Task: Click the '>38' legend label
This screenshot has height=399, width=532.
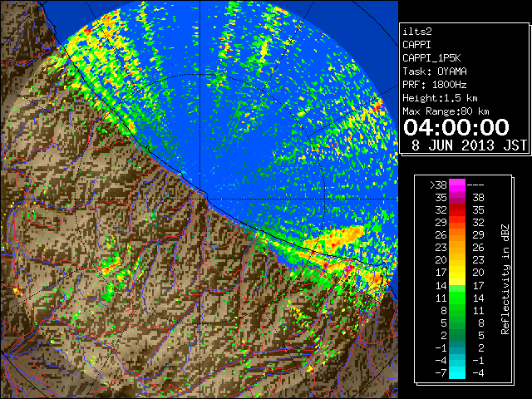Action: pyautogui.click(x=438, y=185)
